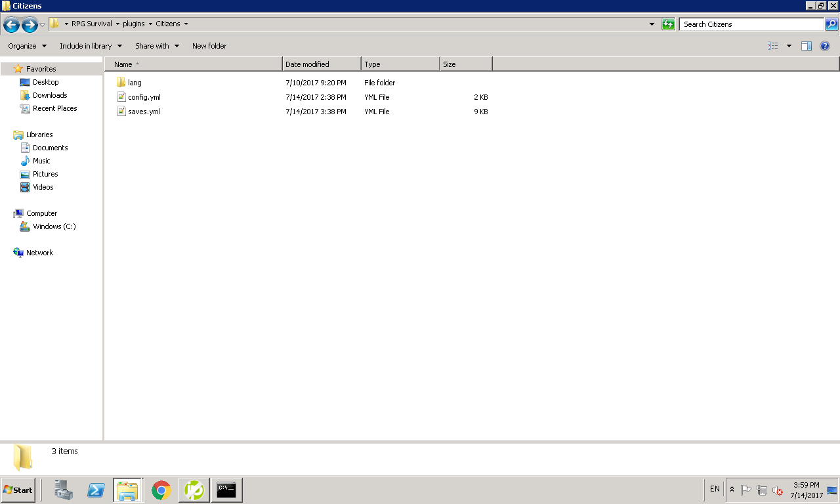Focus the Search Citizens input box
Image resolution: width=840 pixels, height=504 pixels.
tap(751, 24)
